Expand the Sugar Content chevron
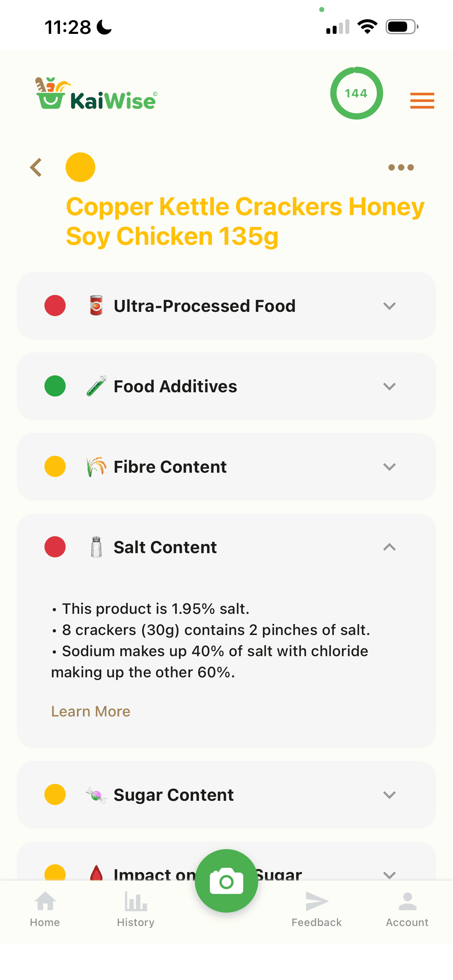The image size is (453, 980). click(x=389, y=795)
